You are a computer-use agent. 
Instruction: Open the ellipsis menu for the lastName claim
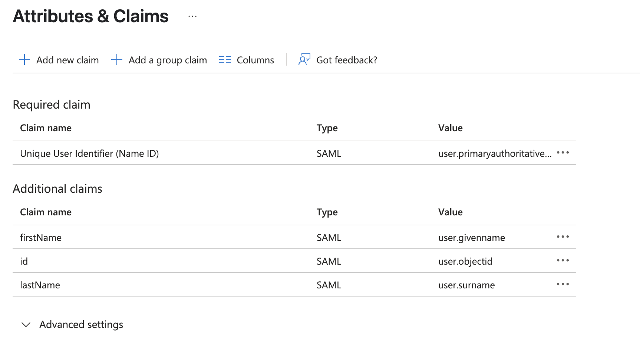click(x=563, y=284)
